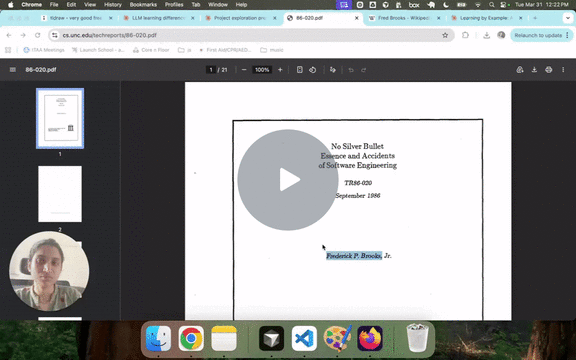Switch to LLM learning difference tab
This screenshot has height=360, width=576.
(158, 18)
